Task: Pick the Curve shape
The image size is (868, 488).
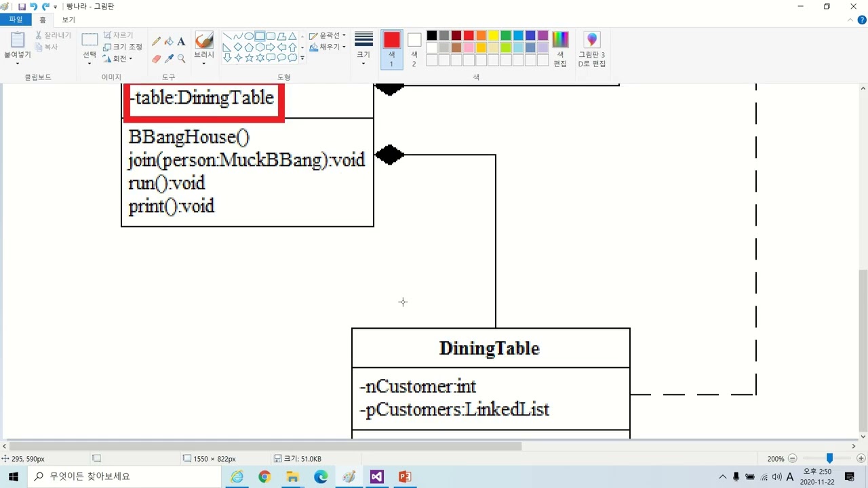Action: pyautogui.click(x=238, y=37)
